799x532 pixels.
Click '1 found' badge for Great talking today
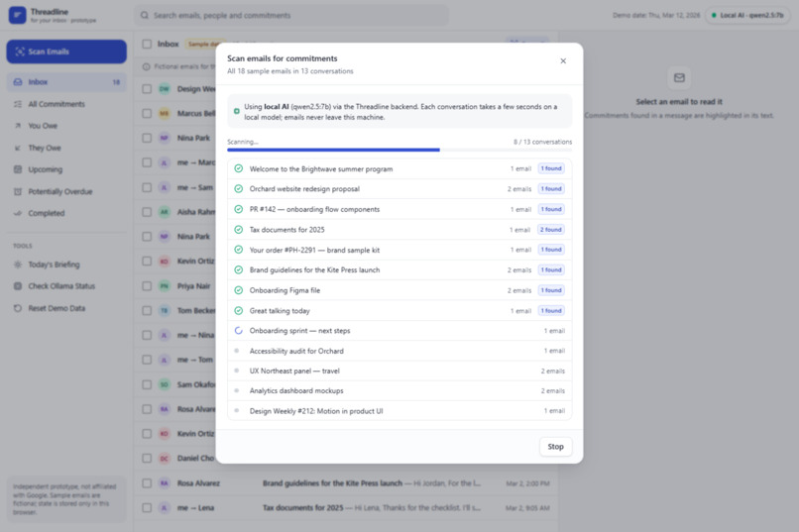coord(551,310)
